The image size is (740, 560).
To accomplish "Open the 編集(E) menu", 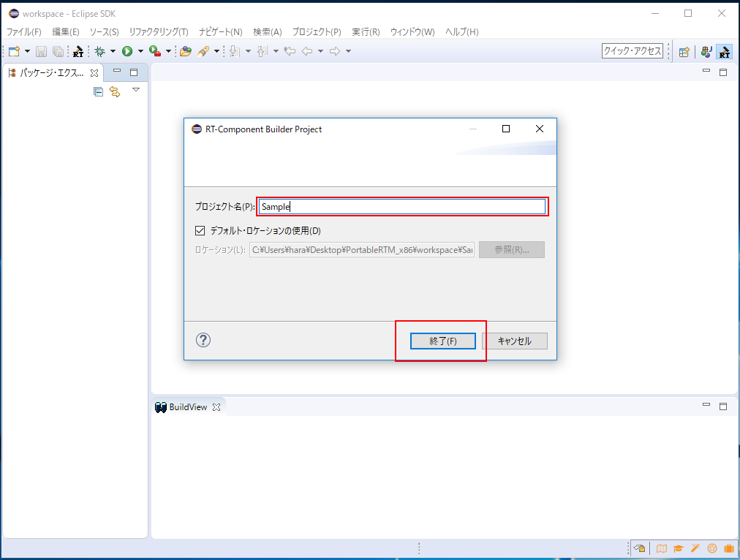I will click(66, 31).
